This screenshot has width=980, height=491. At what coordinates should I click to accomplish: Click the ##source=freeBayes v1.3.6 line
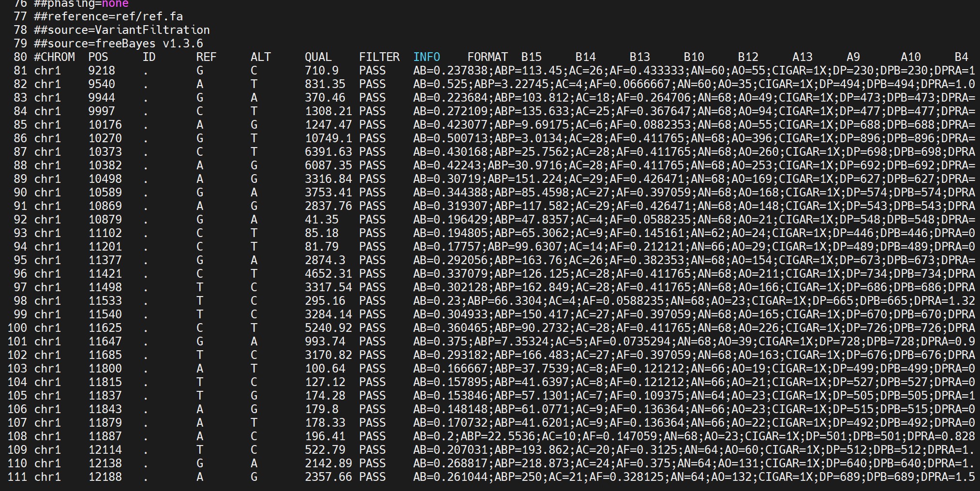(119, 44)
